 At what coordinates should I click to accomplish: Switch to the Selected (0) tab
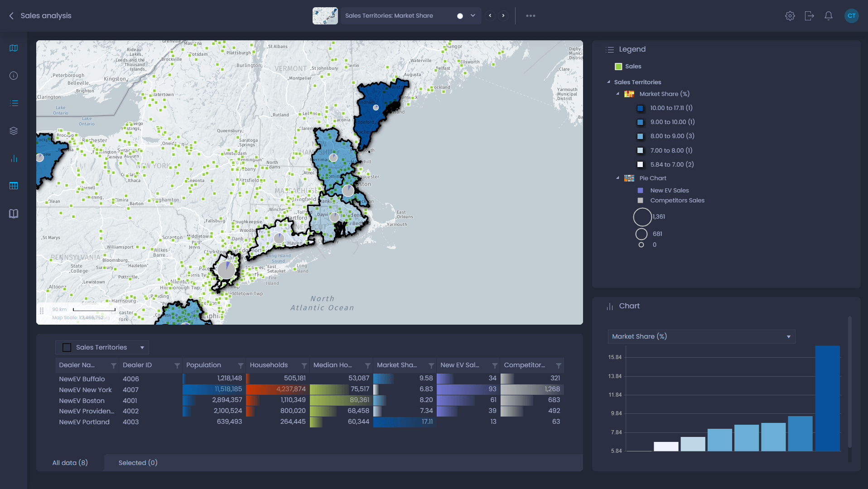tap(138, 463)
